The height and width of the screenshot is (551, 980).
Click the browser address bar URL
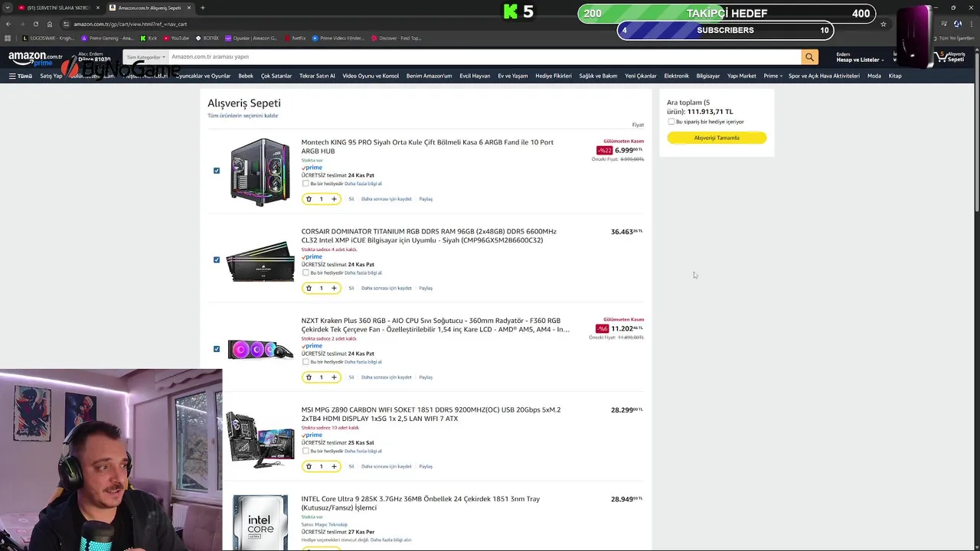pyautogui.click(x=130, y=24)
